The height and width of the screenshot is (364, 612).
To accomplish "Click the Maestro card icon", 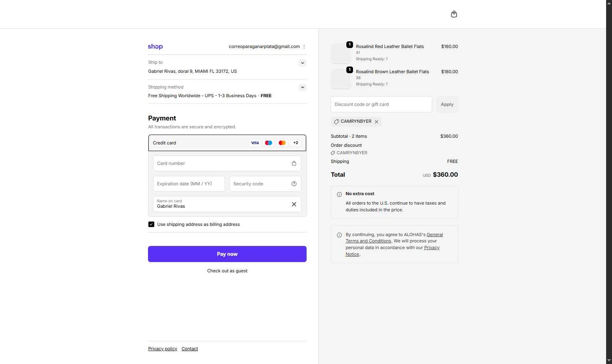I will pos(268,143).
